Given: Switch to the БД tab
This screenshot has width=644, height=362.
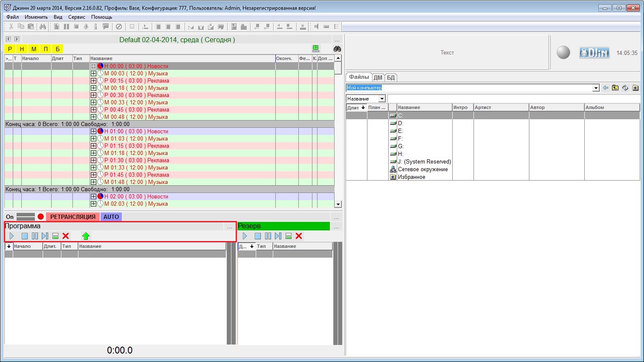Looking at the screenshot, I should tap(391, 78).
